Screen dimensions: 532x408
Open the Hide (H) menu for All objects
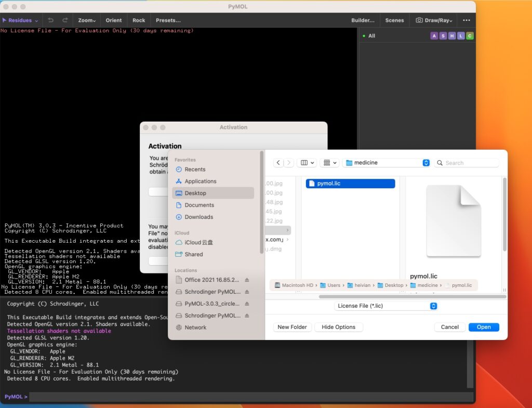[451, 35]
